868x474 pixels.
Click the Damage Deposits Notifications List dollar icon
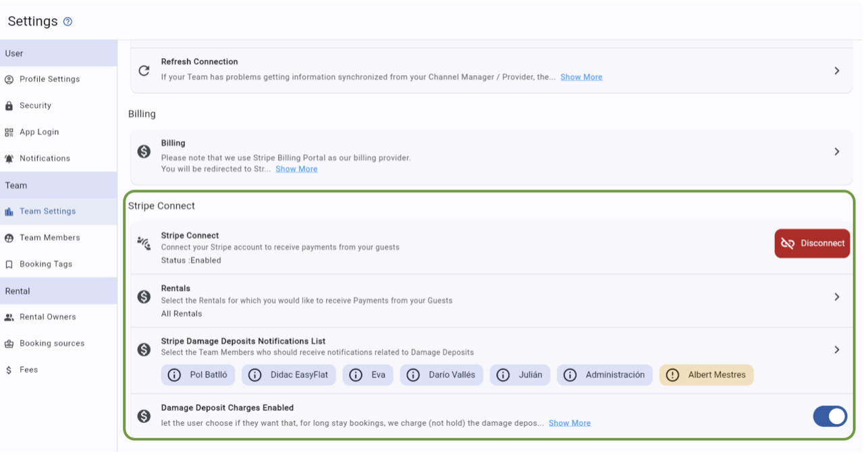pyautogui.click(x=144, y=350)
